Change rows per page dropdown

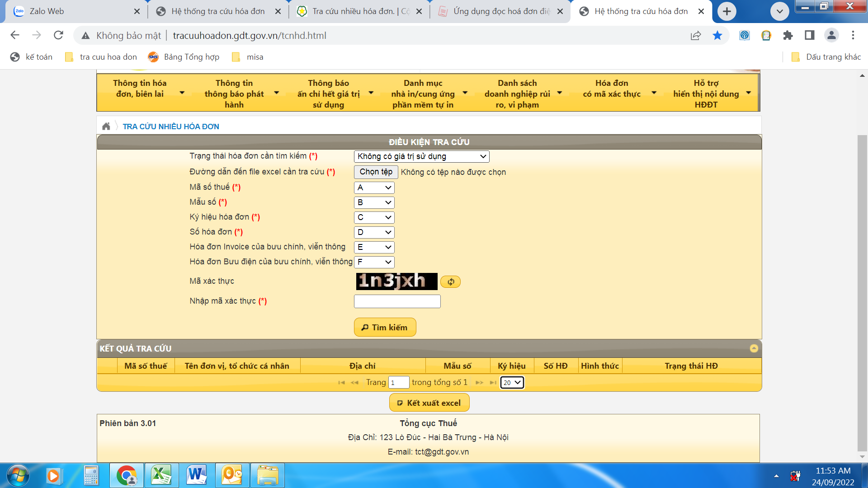(x=512, y=383)
